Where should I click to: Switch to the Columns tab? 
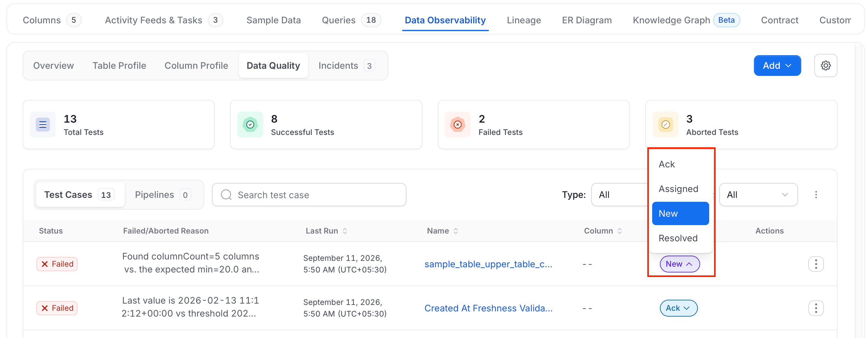click(52, 20)
